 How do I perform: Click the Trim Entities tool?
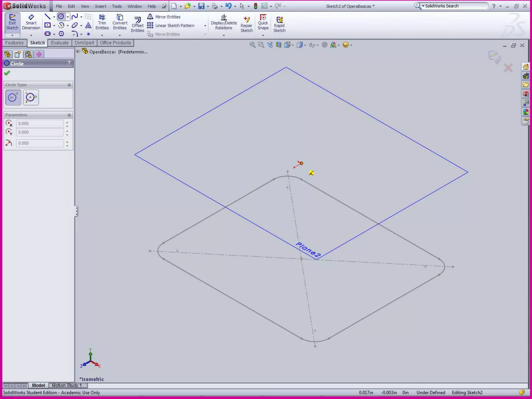click(x=102, y=23)
